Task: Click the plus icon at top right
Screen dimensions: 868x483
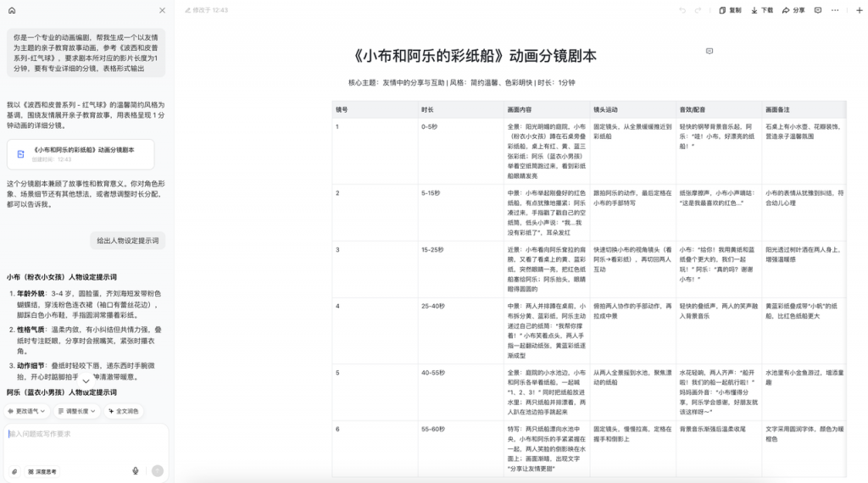Action: tap(860, 10)
